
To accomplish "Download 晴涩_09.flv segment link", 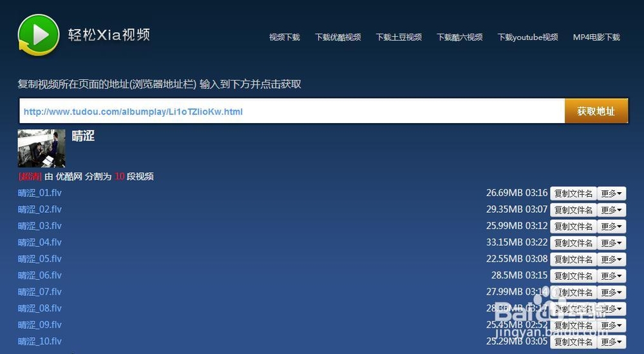I will [40, 324].
